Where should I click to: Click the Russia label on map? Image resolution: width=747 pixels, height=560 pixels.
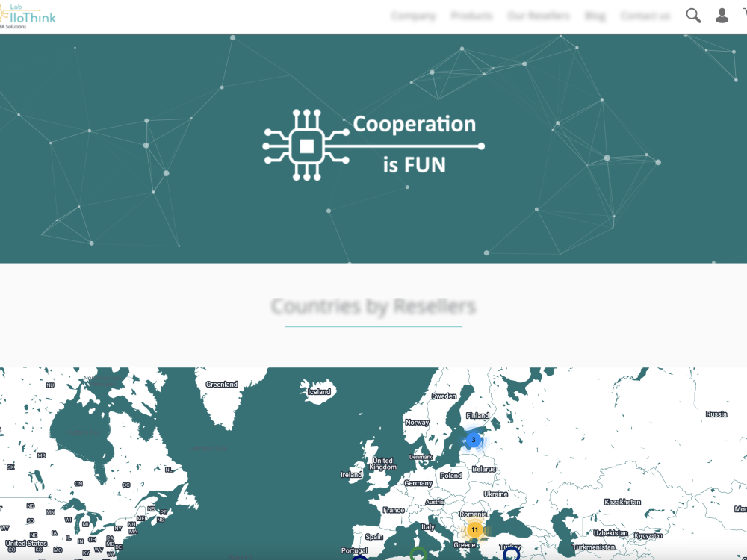point(716,414)
